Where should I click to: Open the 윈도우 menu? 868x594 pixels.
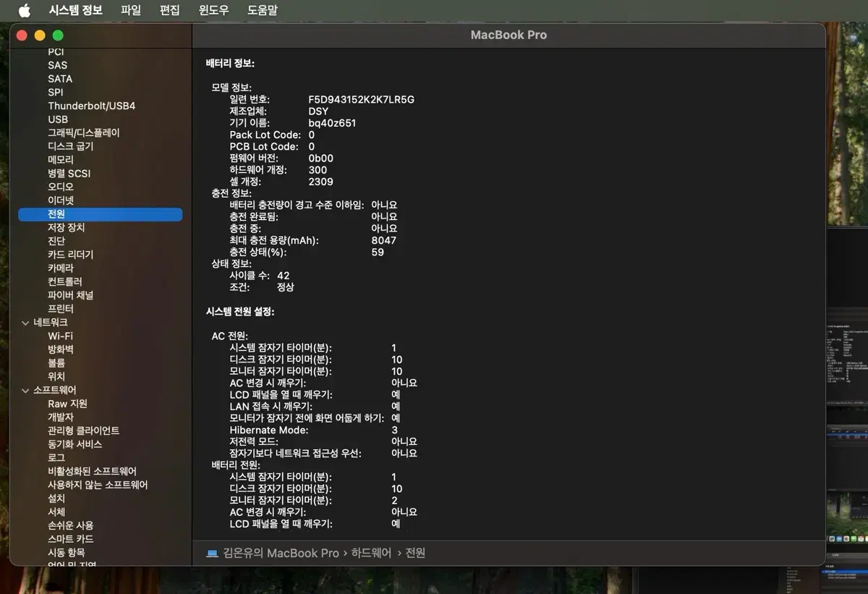tap(213, 10)
